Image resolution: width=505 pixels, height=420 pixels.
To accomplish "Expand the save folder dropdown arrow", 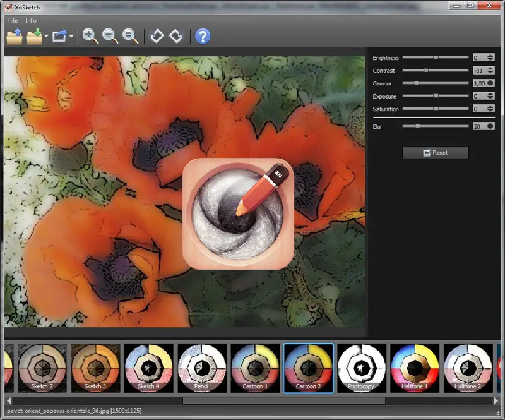I will (x=46, y=37).
